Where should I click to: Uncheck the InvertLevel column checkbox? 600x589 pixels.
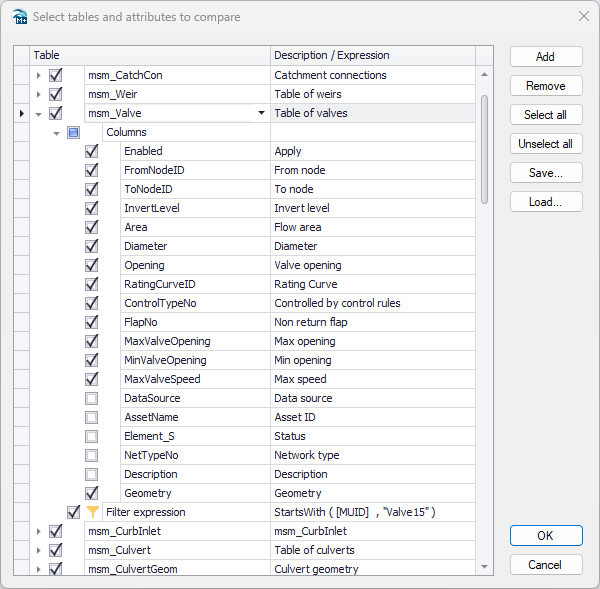click(91, 208)
